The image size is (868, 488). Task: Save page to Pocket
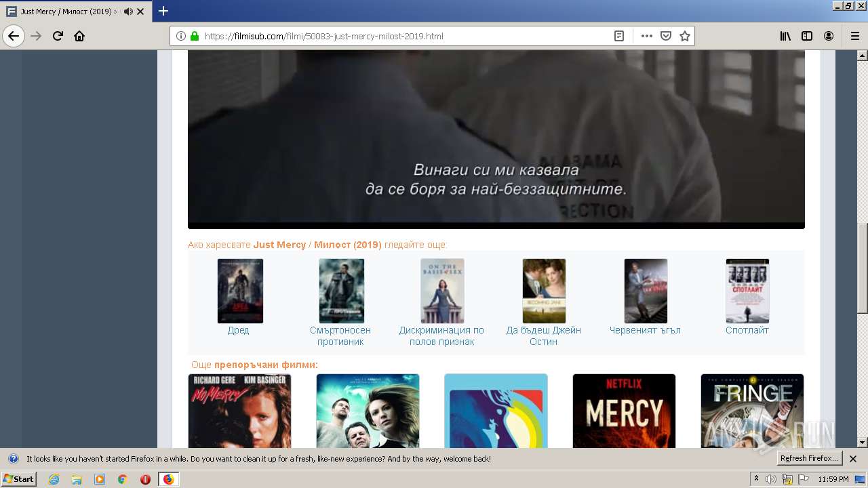click(x=666, y=36)
